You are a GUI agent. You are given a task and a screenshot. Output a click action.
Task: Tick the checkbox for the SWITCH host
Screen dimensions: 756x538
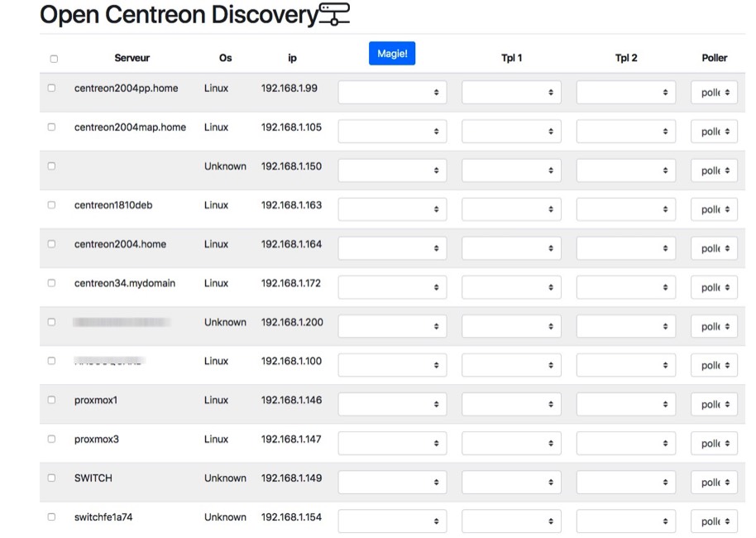click(x=51, y=478)
